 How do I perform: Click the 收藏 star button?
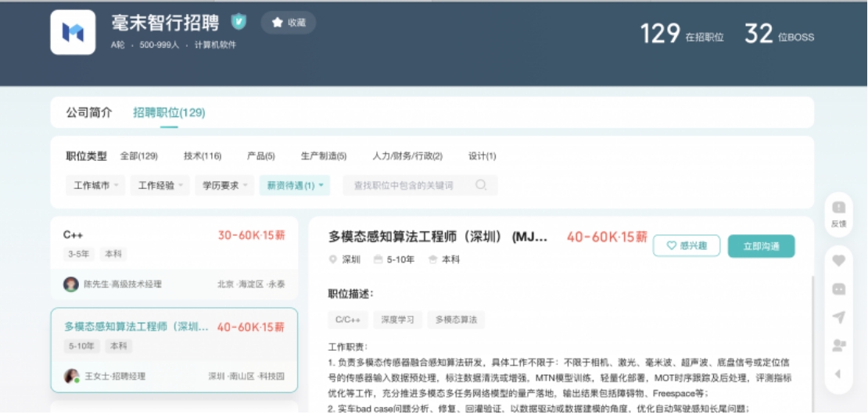[x=289, y=23]
